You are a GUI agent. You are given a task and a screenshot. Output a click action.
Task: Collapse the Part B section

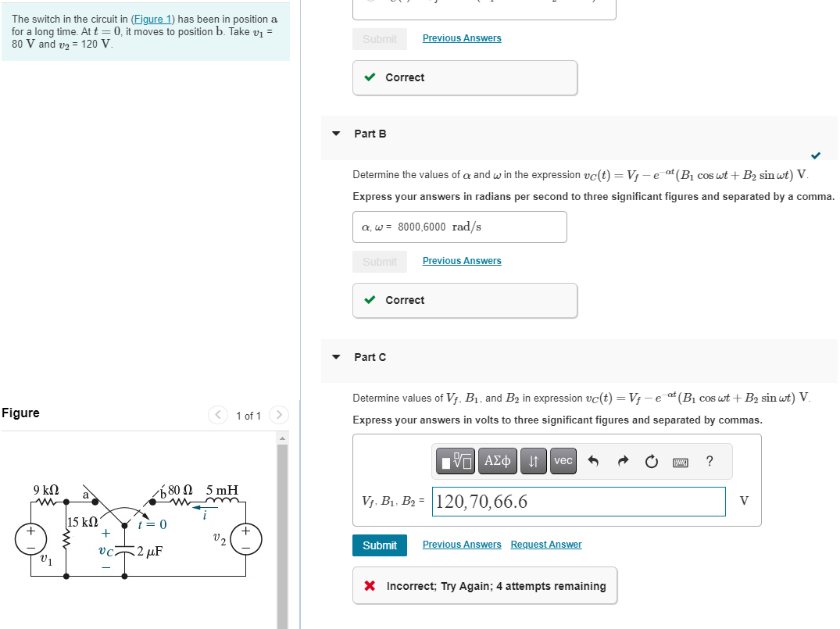pos(336,134)
